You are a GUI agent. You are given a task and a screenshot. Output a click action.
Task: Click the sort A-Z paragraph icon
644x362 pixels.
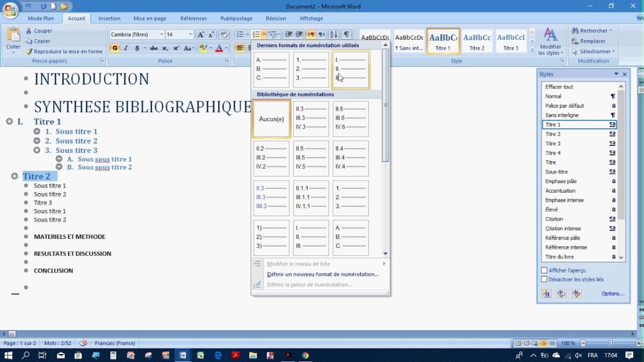click(x=334, y=34)
